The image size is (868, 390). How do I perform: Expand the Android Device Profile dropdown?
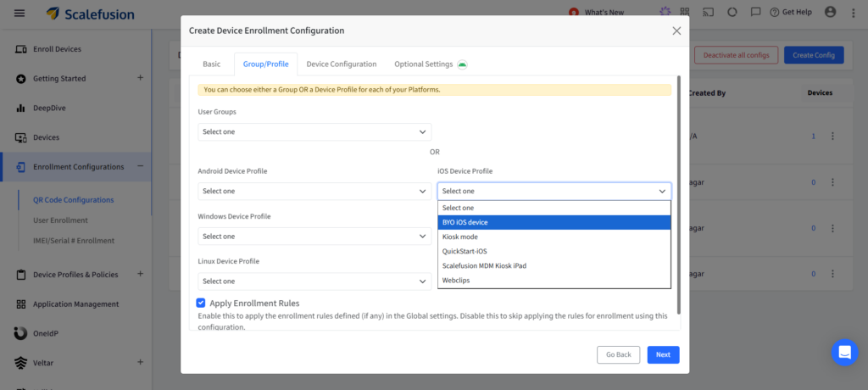314,192
